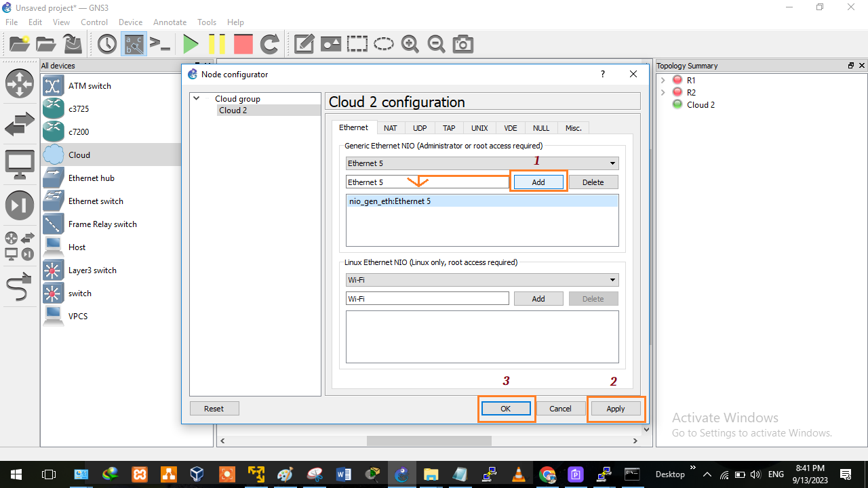
Task: Click the horizontal scrollbar in workspace
Action: coord(429,441)
